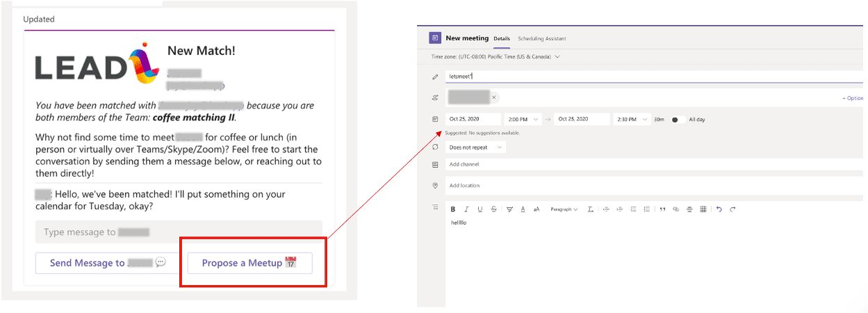Apply italic formatting in the editor
Image resolution: width=868 pixels, height=313 pixels.
click(x=466, y=209)
